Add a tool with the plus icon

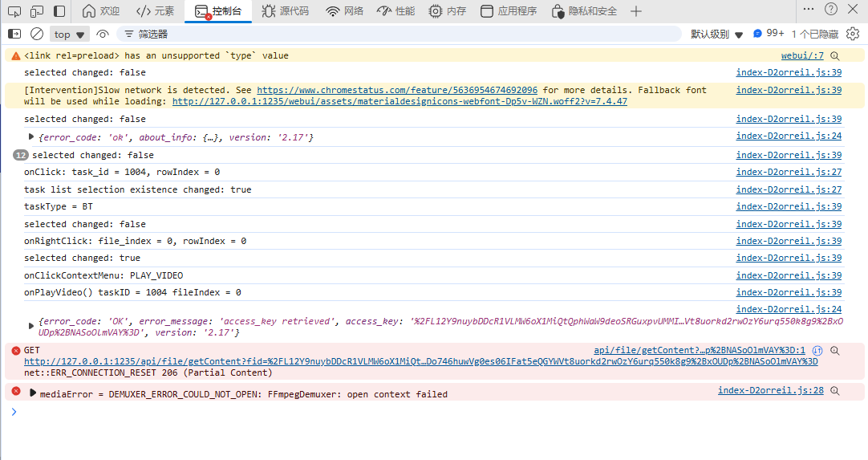click(x=636, y=11)
